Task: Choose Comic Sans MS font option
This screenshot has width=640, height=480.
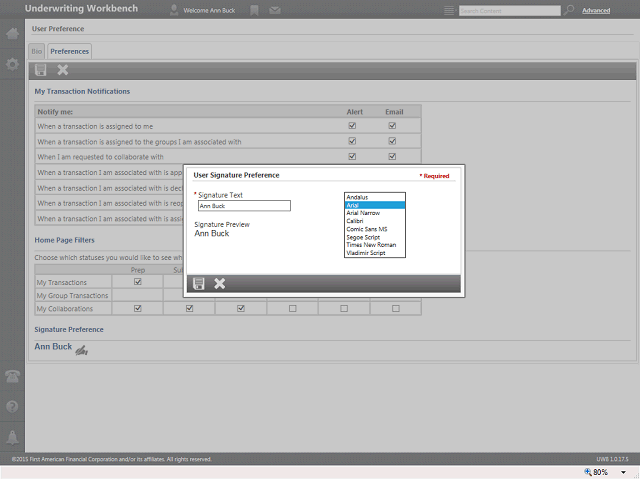Action: 375,229
